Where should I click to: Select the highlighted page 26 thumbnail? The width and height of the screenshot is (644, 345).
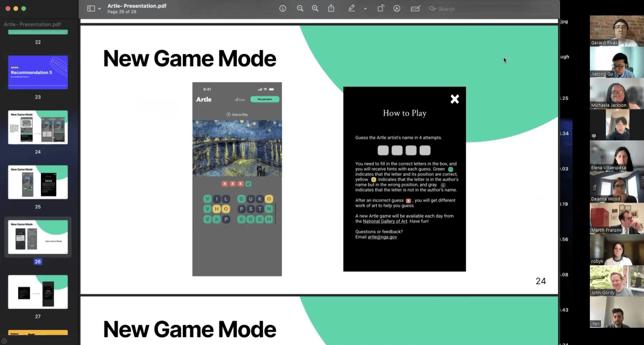pos(38,237)
